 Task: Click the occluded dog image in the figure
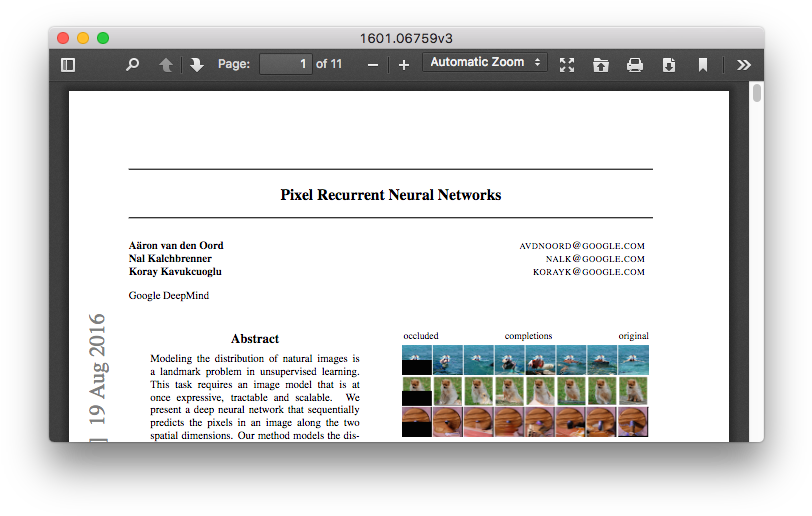click(417, 391)
